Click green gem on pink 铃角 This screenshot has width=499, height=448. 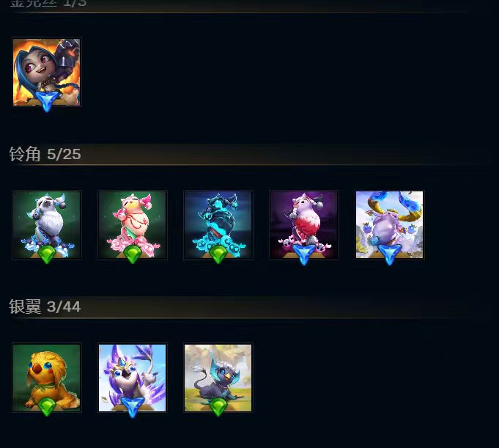pyautogui.click(x=133, y=254)
